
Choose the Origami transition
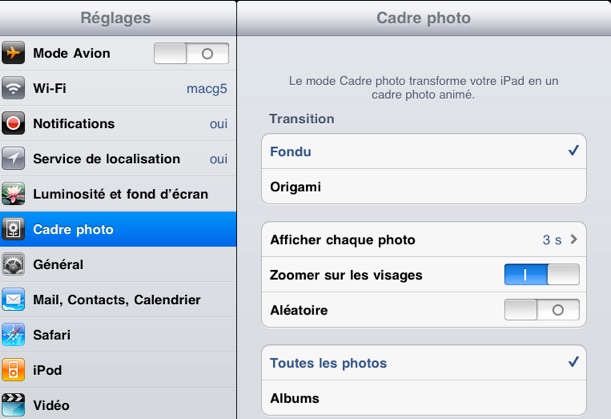coord(424,186)
